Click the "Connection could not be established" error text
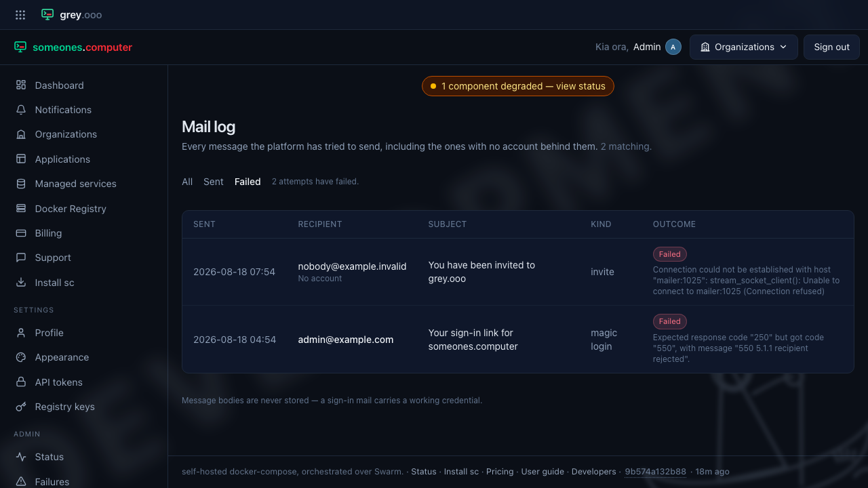The height and width of the screenshot is (488, 868). 746,281
